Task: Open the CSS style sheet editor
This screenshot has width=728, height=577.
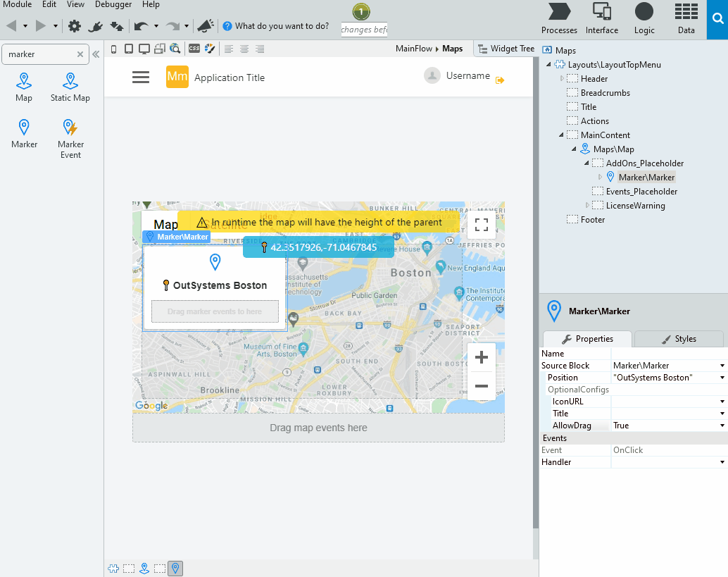Action: (x=194, y=49)
